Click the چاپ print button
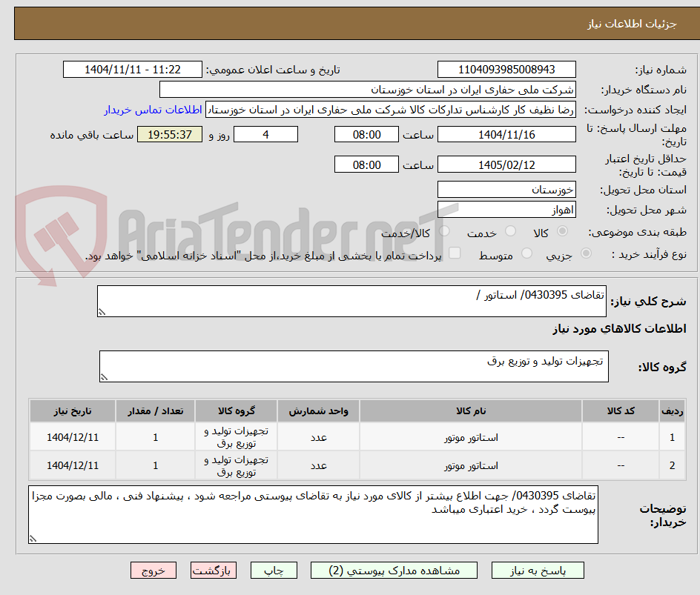 (x=274, y=570)
